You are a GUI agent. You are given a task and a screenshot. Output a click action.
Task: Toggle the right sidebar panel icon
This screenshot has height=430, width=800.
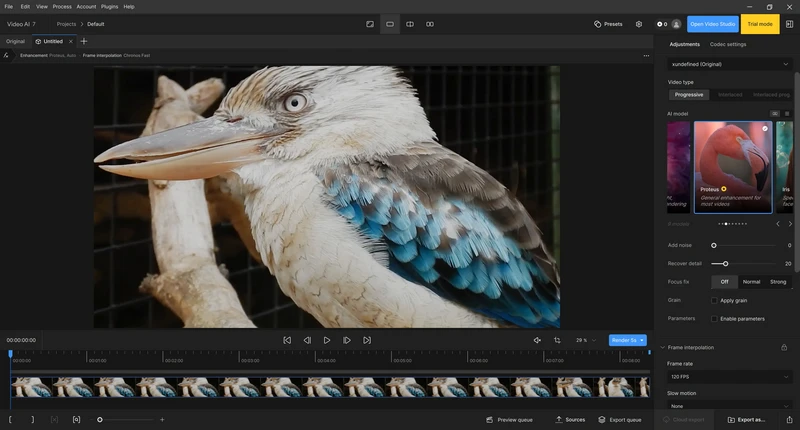tap(789, 24)
